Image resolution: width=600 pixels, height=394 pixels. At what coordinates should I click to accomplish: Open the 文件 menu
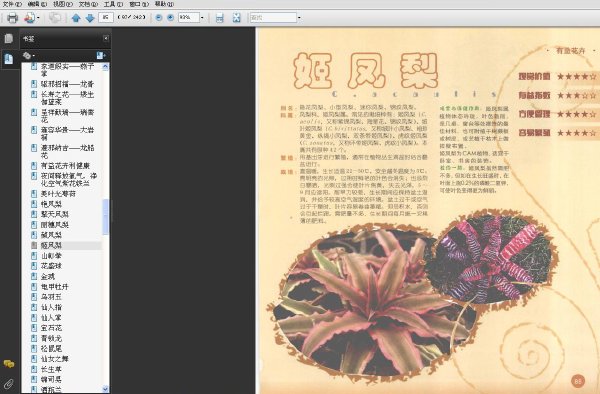click(12, 4)
